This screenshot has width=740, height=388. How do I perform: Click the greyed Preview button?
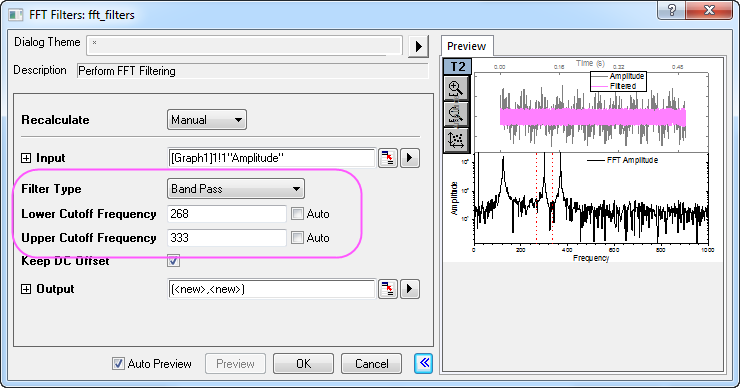[235, 363]
